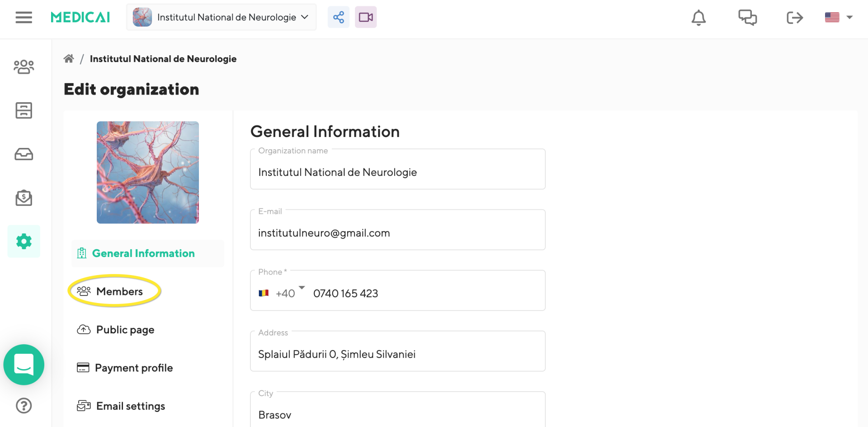The height and width of the screenshot is (427, 868).
Task: Select the Members section
Action: (119, 291)
